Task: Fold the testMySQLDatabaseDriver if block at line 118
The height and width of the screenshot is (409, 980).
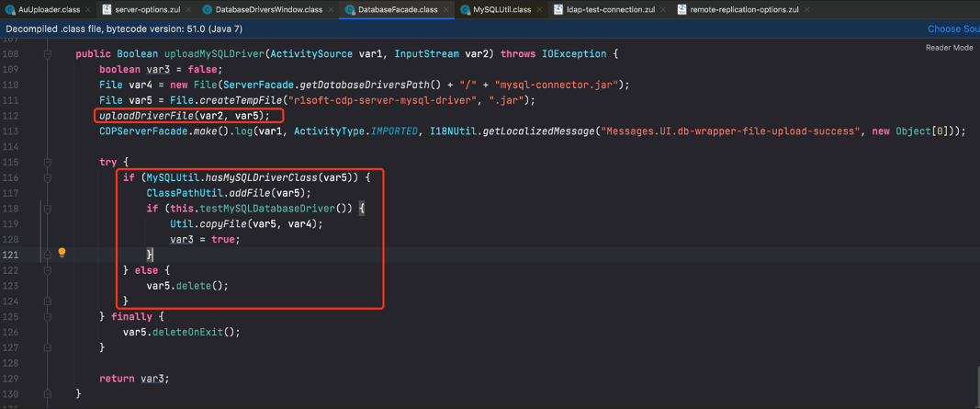Action: 48,209
